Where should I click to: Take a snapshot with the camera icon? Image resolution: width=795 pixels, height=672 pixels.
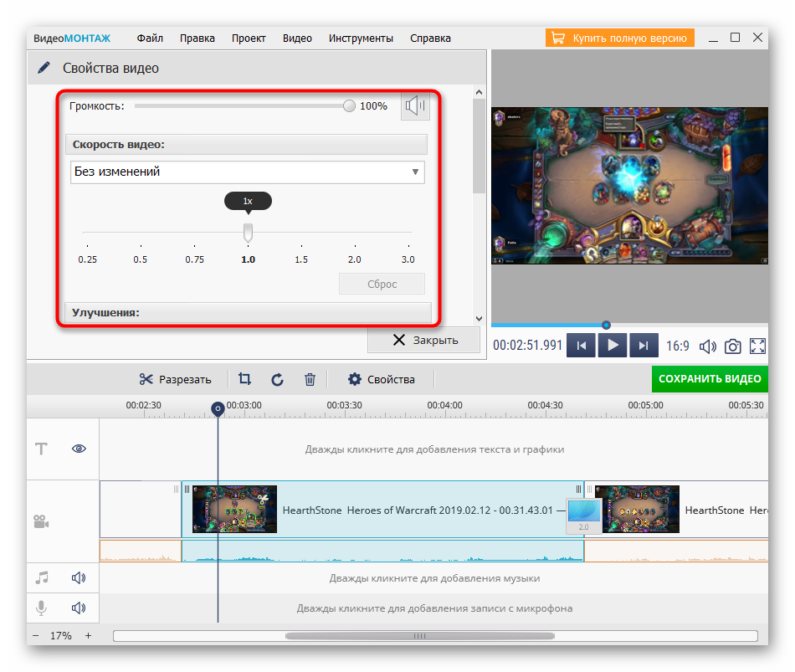732,346
